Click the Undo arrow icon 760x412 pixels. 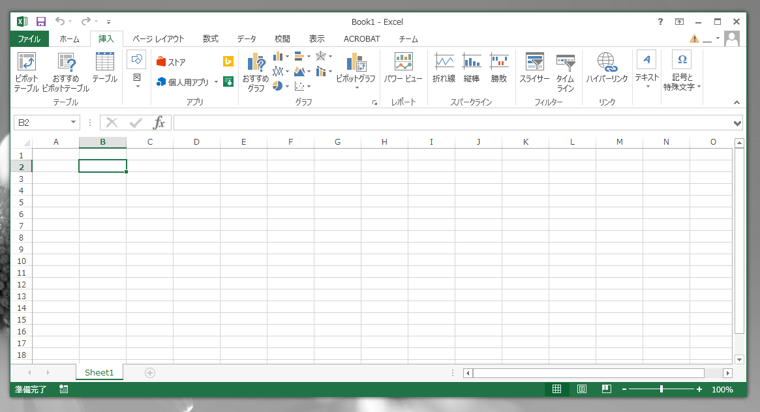(x=60, y=21)
